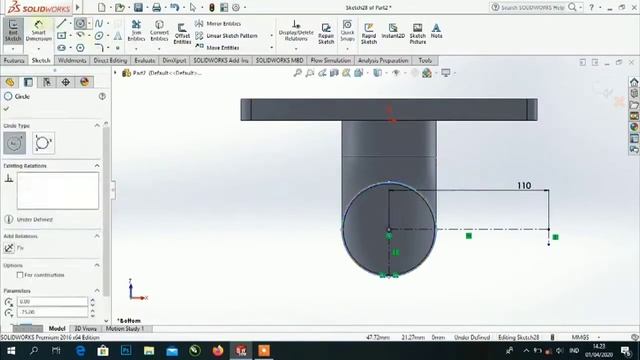Click Quick Snaps
This screenshot has height=360, width=640.
(347, 31)
